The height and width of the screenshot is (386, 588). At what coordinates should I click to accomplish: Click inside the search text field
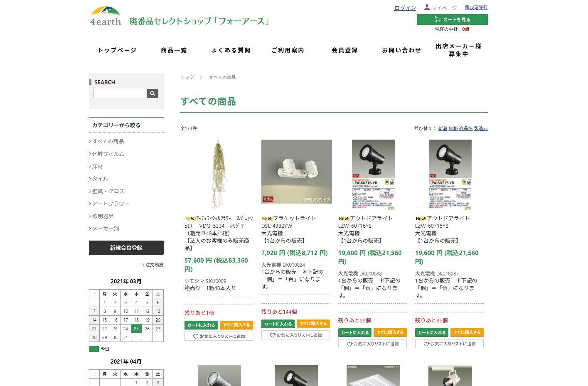120,93
